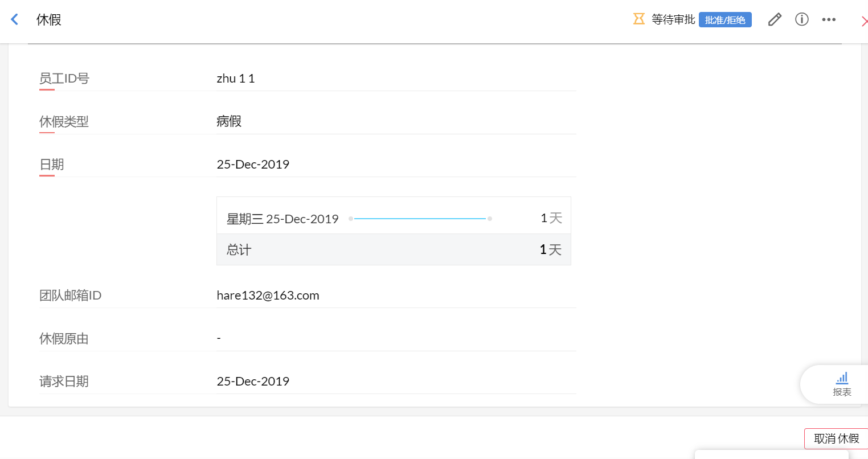Click the 休假 page title
This screenshot has height=459, width=868.
(49, 20)
